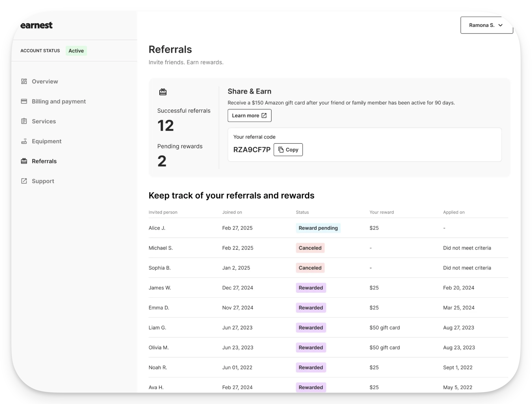Click the $50 gift card reward for Olivia M.
Screen dimensions: 532x404
(385, 347)
